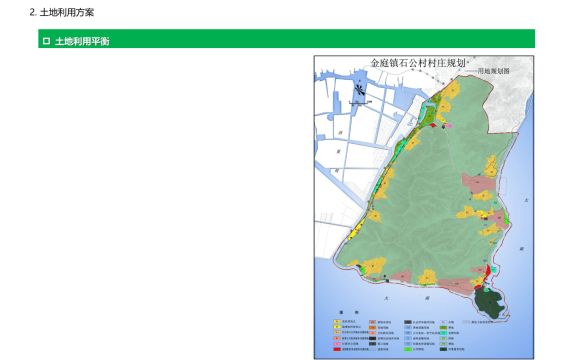This screenshot has width=570, height=360.
Task: Click the large pink zone on the map's east side
Action: coord(478,183)
